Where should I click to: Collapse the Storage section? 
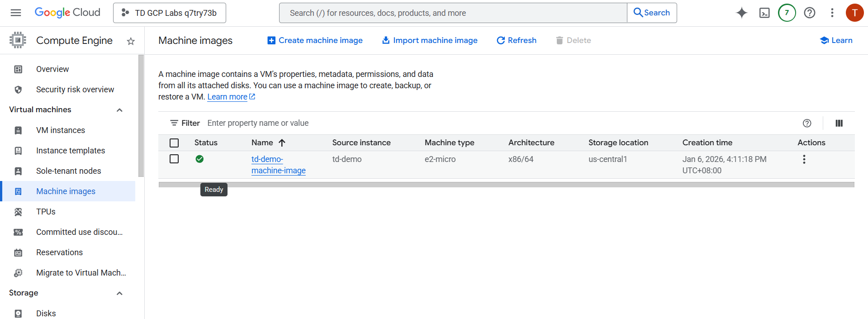pos(119,293)
